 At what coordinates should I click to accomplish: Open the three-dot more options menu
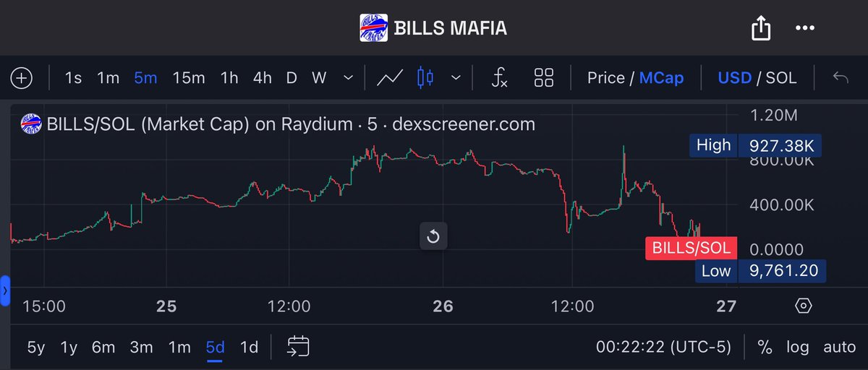coord(805,28)
